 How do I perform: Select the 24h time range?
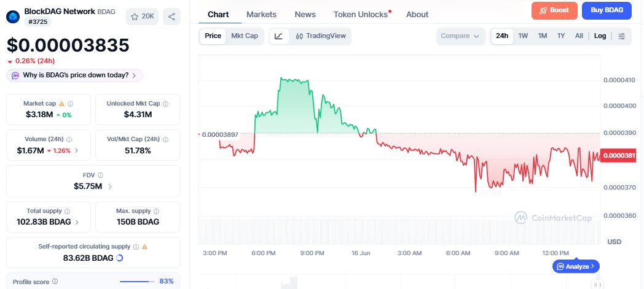(x=502, y=36)
